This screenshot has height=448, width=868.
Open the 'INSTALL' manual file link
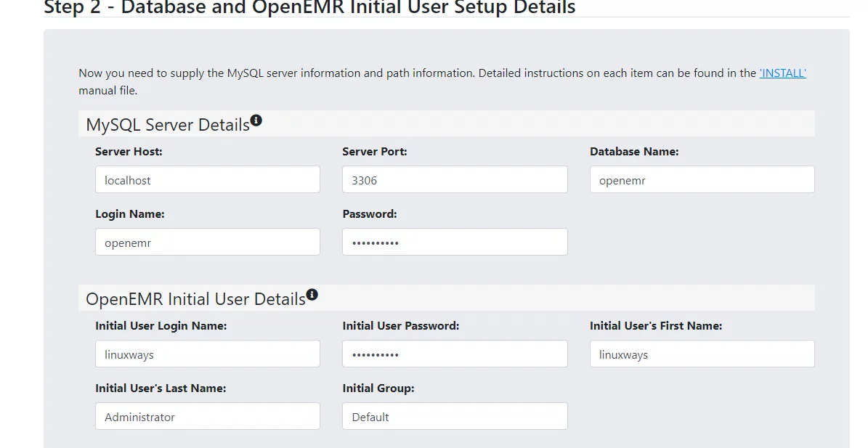pos(783,73)
